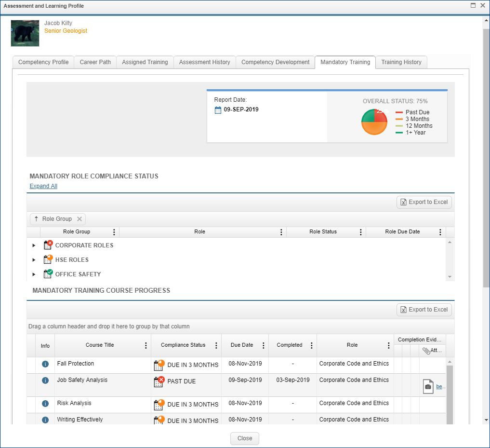Click the course grid scrollbar
The image size is (490, 448).
tap(450, 395)
